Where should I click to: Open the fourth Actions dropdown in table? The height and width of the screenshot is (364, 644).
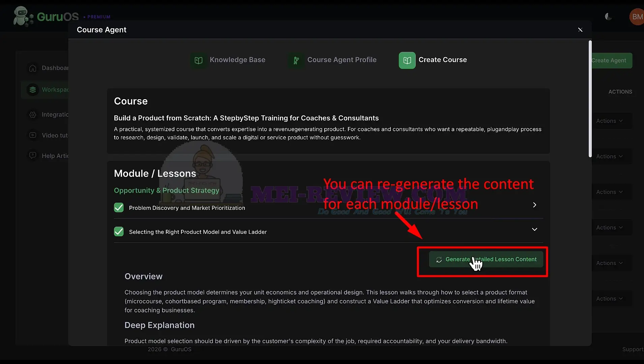(x=609, y=227)
